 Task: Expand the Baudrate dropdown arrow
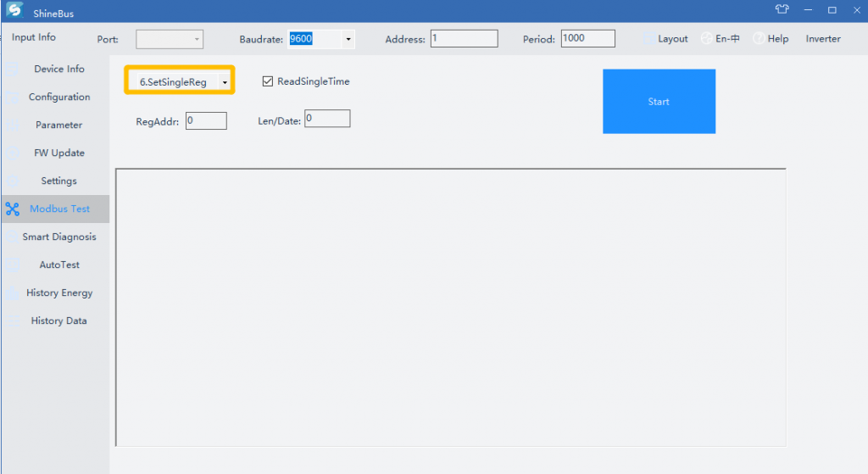click(x=348, y=39)
